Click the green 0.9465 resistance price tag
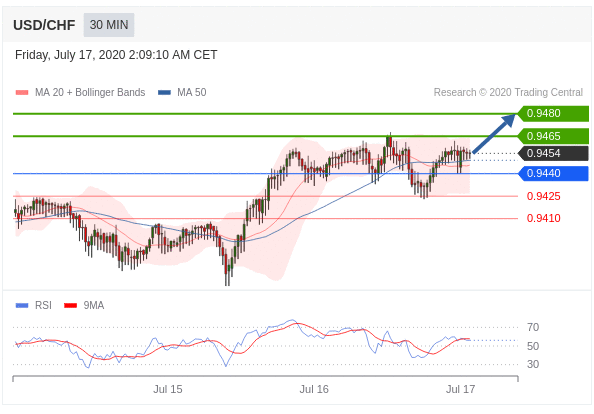Screen dimensions: 594x414 tap(553, 136)
